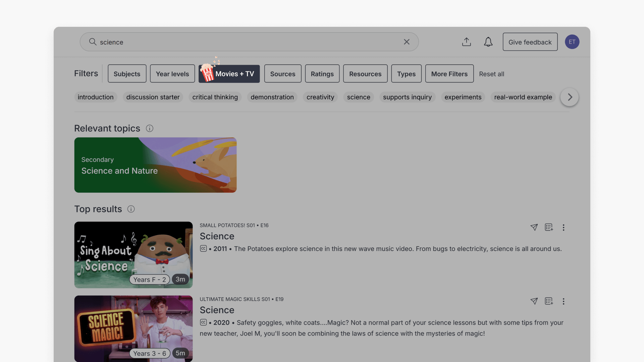The image size is (644, 362).
Task: Click the info icon beside Relevant topics
Action: 150,128
